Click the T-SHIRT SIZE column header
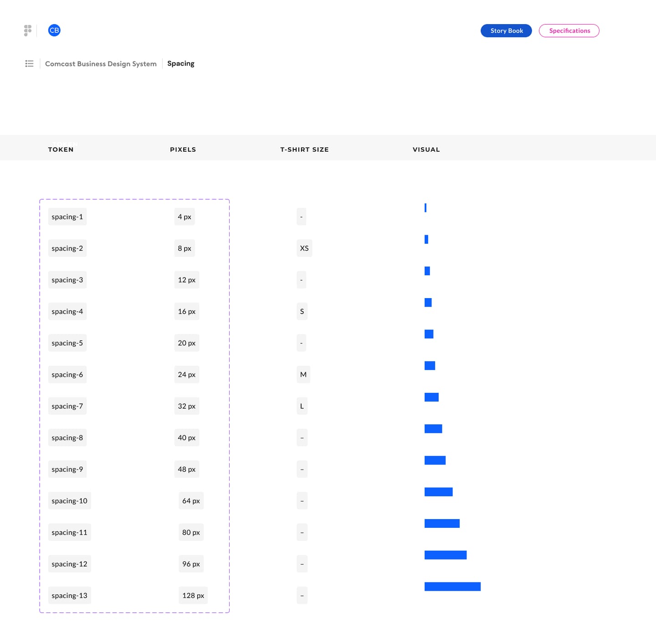Screen dimensions: 656x644 304,149
